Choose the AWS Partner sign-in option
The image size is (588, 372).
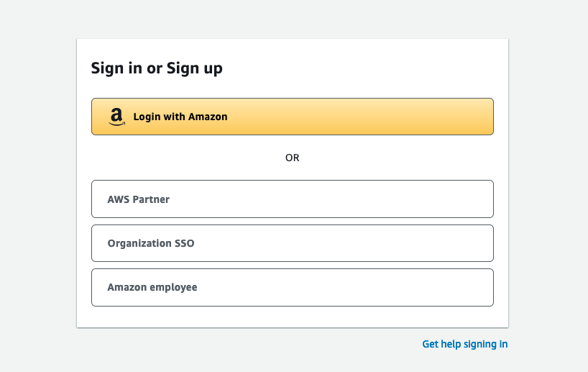293,199
